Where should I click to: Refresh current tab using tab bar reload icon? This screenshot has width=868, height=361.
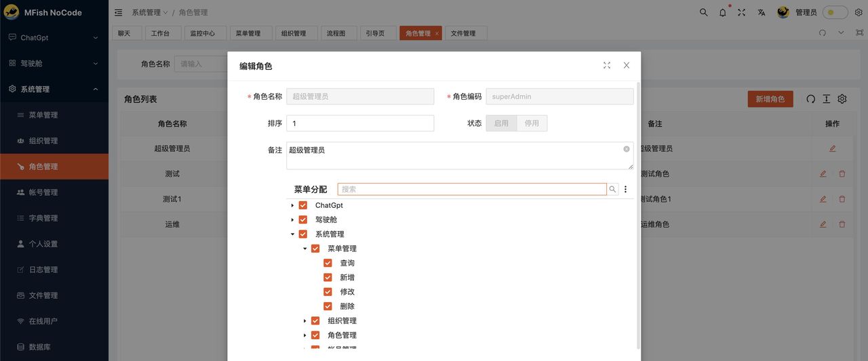(x=823, y=33)
